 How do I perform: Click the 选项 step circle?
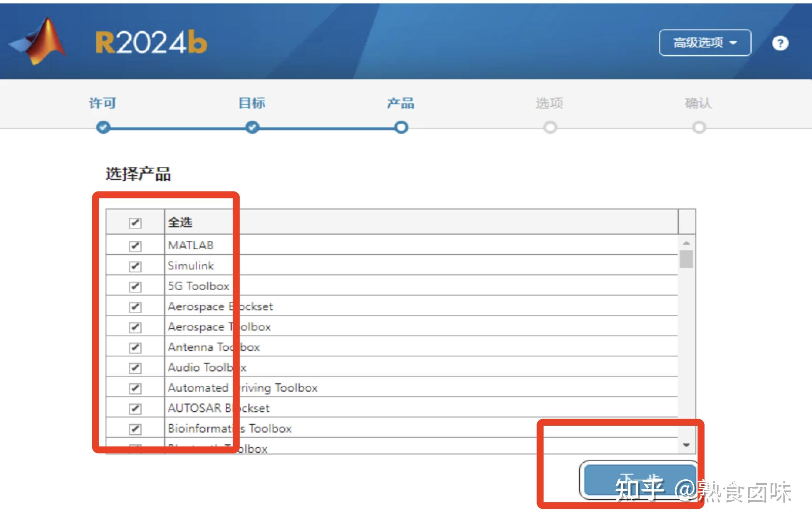(x=550, y=127)
